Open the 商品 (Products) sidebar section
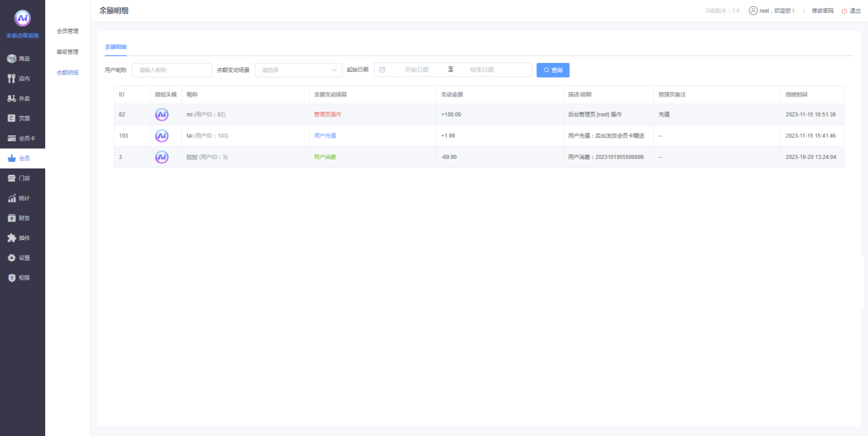Image resolution: width=868 pixels, height=436 pixels. pos(19,59)
